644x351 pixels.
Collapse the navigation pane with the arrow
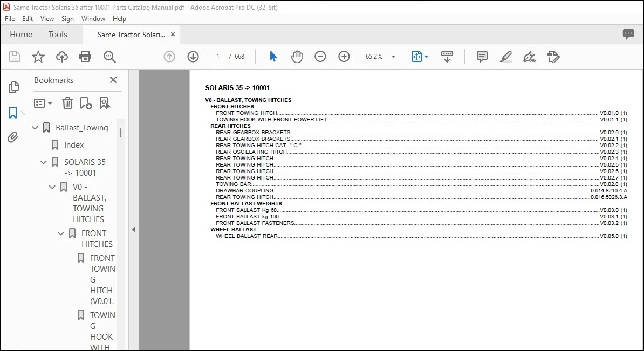point(133,230)
